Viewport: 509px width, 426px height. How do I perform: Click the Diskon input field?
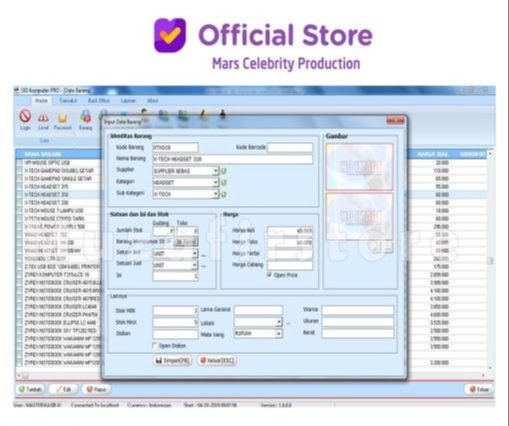[x=175, y=334]
